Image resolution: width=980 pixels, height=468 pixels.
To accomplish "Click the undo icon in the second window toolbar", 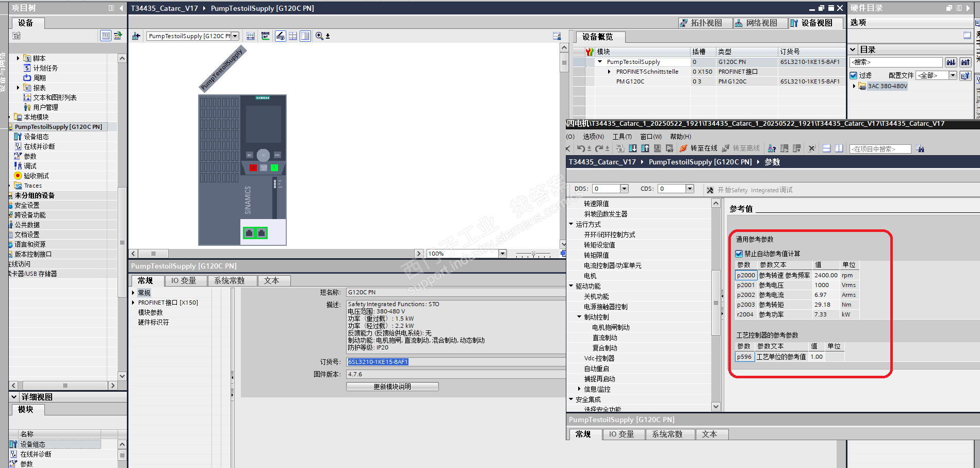I will tap(581, 148).
